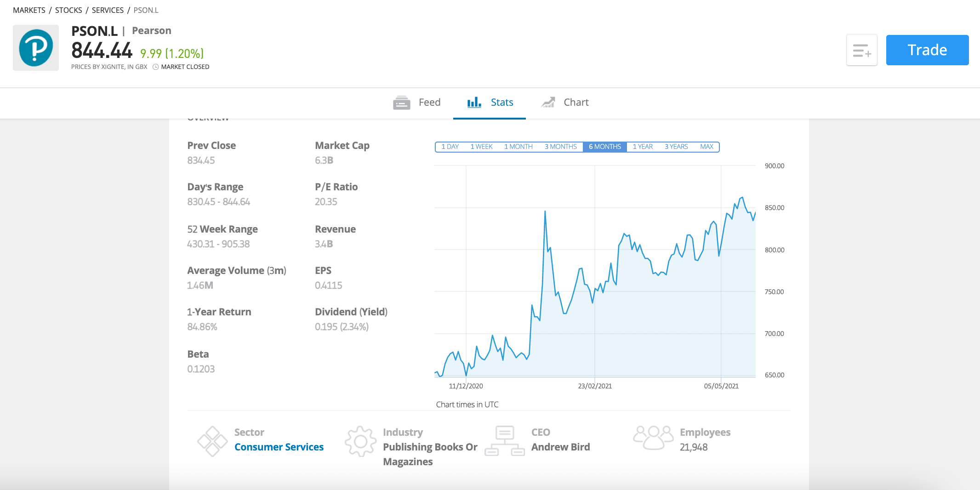This screenshot has width=980, height=490.
Task: Click Dividend value 0.195 (2.34%)
Action: [x=342, y=327]
